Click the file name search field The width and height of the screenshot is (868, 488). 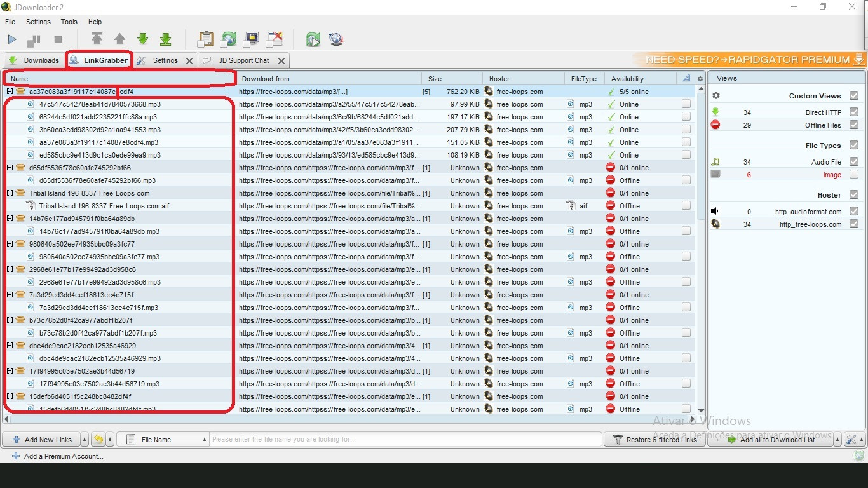coord(405,440)
